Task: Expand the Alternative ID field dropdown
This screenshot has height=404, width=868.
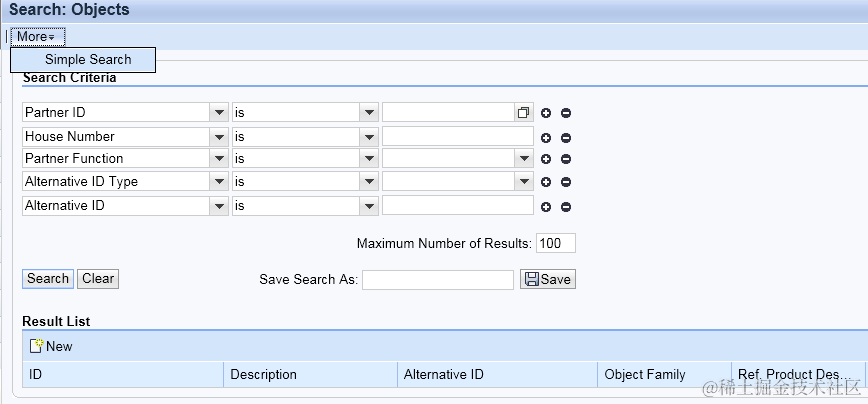Action: pyautogui.click(x=219, y=206)
